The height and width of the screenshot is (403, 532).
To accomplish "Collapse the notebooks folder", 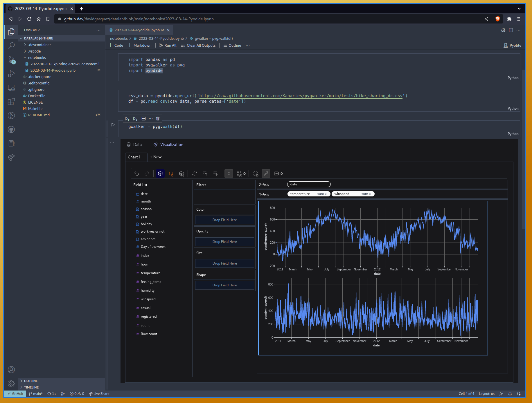I will pos(25,57).
